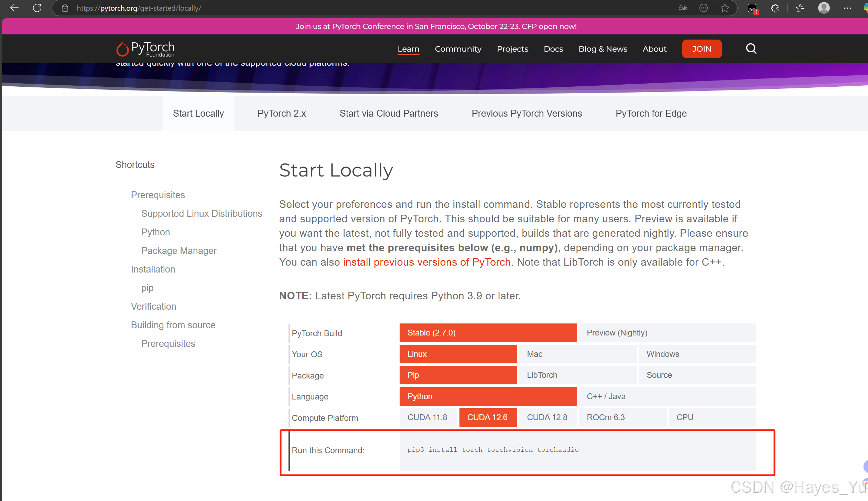Jump to the Python shortcut

pos(155,232)
